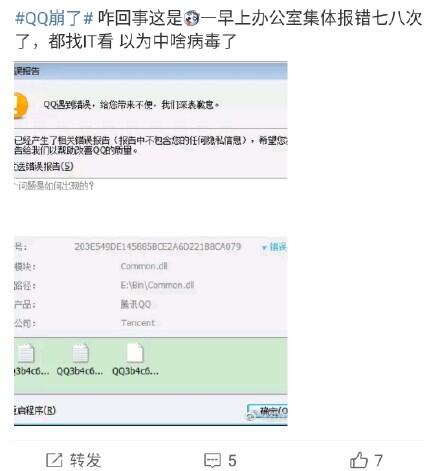Click the orange QQ error warning icon
This screenshot has width=440, height=471.
tap(21, 105)
